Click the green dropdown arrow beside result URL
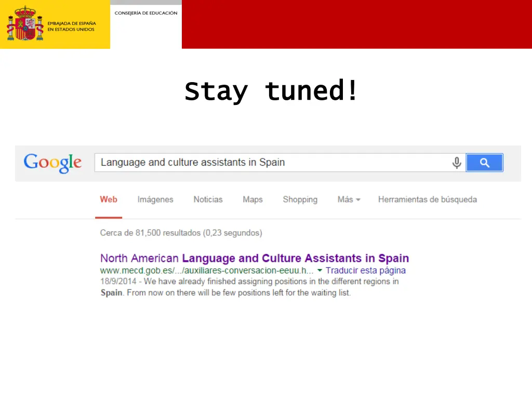The height and width of the screenshot is (399, 532). 320,270
